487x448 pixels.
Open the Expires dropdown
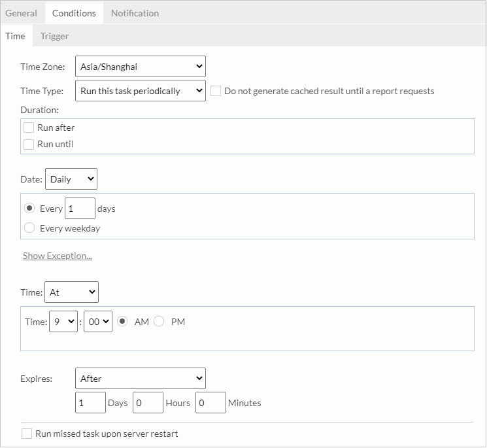pos(140,379)
